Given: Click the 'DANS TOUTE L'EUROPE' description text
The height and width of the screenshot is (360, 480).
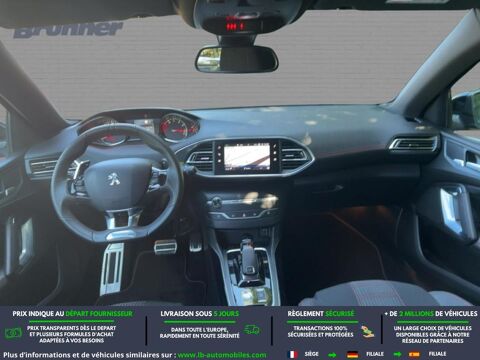Looking at the screenshot, I should point(199,333).
